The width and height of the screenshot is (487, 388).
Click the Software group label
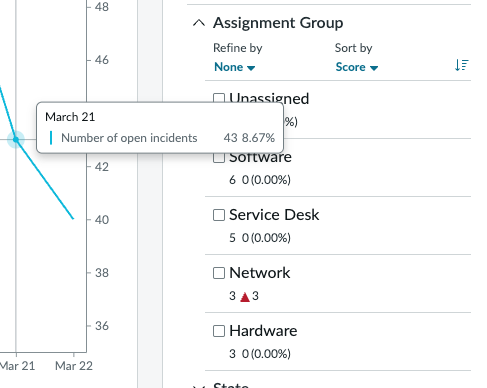tap(260, 158)
